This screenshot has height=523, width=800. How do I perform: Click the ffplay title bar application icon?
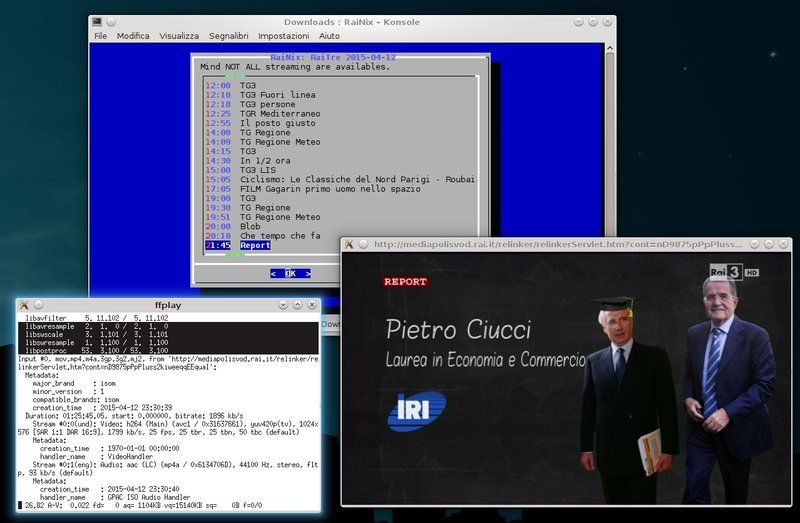(x=25, y=304)
